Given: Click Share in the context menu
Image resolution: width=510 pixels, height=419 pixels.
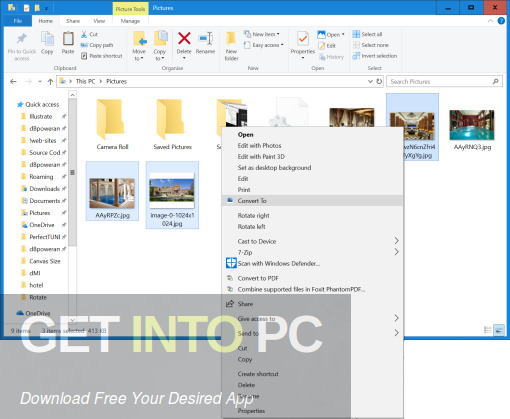Looking at the screenshot, I should tap(312, 304).
